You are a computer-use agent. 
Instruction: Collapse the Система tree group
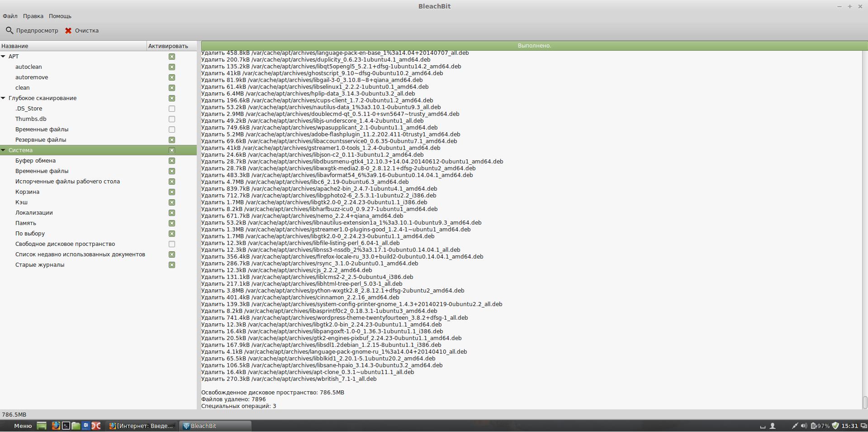click(x=3, y=150)
